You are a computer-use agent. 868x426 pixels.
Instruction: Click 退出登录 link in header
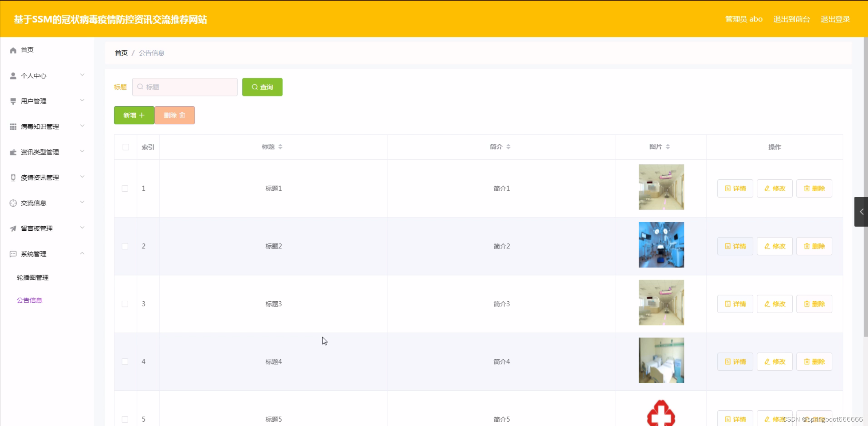coord(835,19)
